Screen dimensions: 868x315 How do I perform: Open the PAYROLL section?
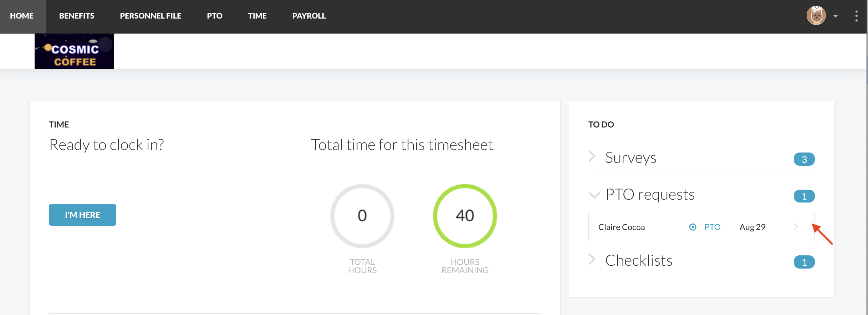309,16
